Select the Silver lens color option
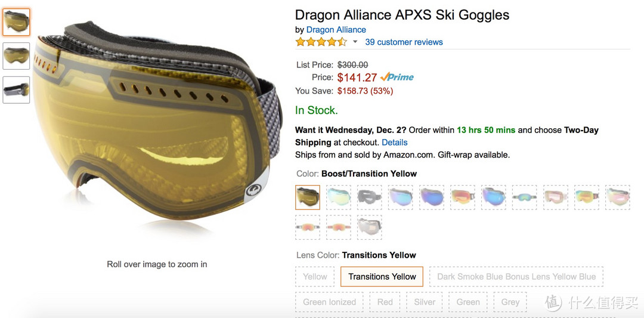The width and height of the screenshot is (644, 318). (425, 302)
